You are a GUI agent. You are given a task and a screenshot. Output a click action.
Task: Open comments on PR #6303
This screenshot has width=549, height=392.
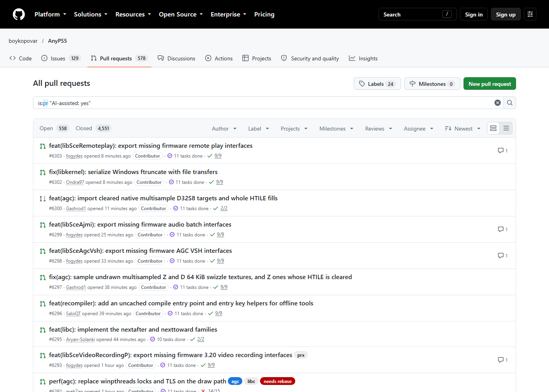tap(503, 151)
